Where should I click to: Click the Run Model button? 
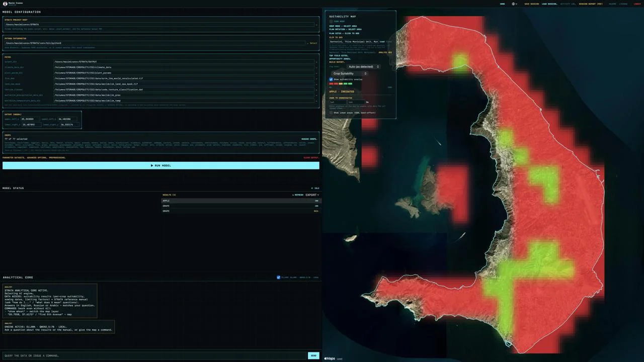(161, 165)
